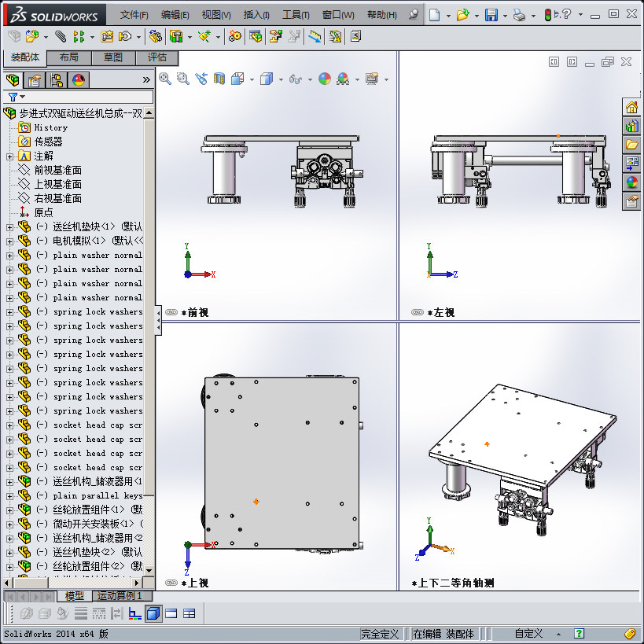The image size is (644, 644).
Task: Click the Previous View icon
Action: (201, 79)
